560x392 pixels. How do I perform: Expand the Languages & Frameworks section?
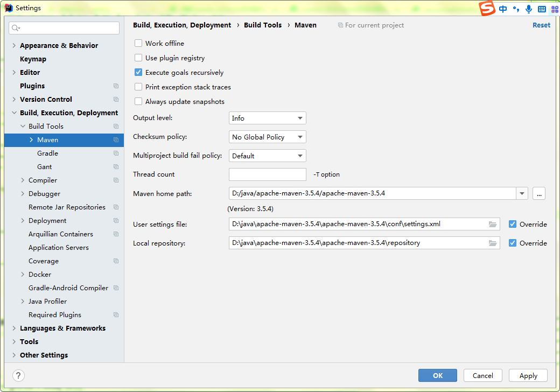(x=14, y=328)
